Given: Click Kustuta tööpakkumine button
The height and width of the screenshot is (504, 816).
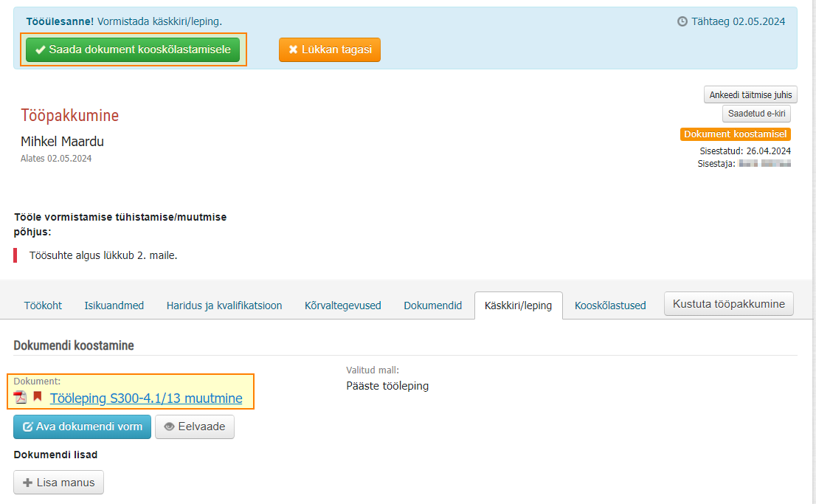Looking at the screenshot, I should [x=729, y=304].
